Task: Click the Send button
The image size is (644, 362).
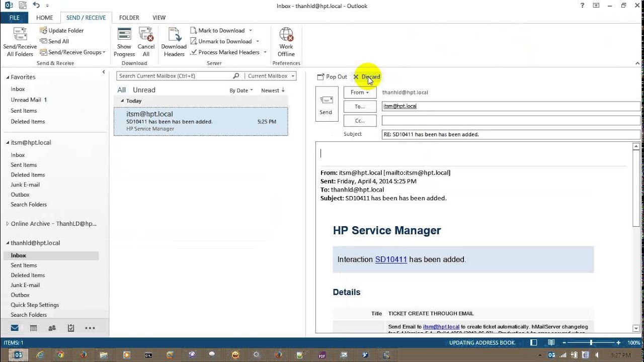Action: point(327,104)
